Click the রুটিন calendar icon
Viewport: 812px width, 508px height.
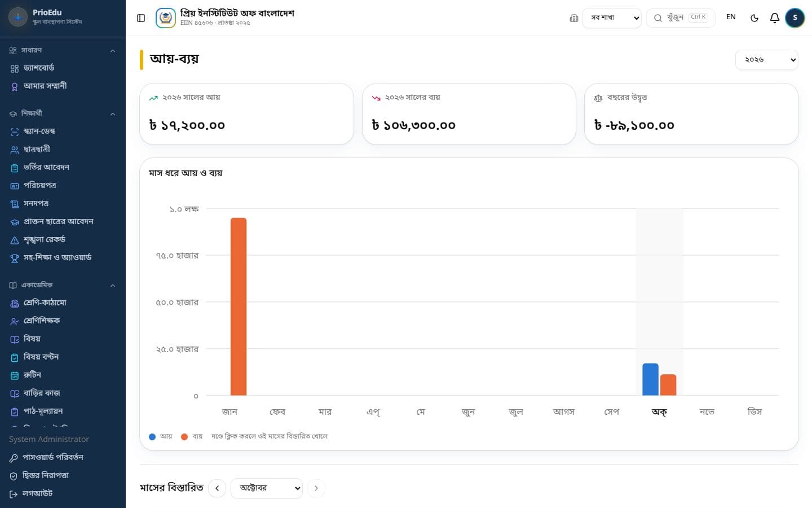pyautogui.click(x=15, y=375)
